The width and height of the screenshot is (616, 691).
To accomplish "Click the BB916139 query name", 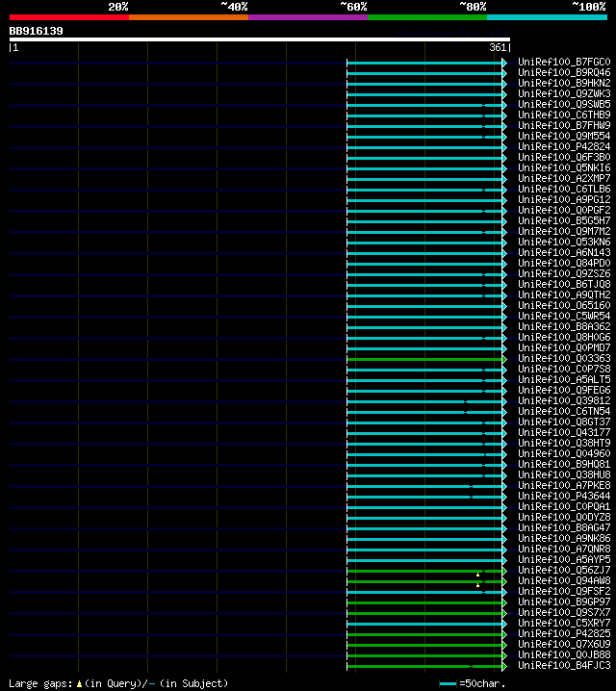I will (37, 31).
